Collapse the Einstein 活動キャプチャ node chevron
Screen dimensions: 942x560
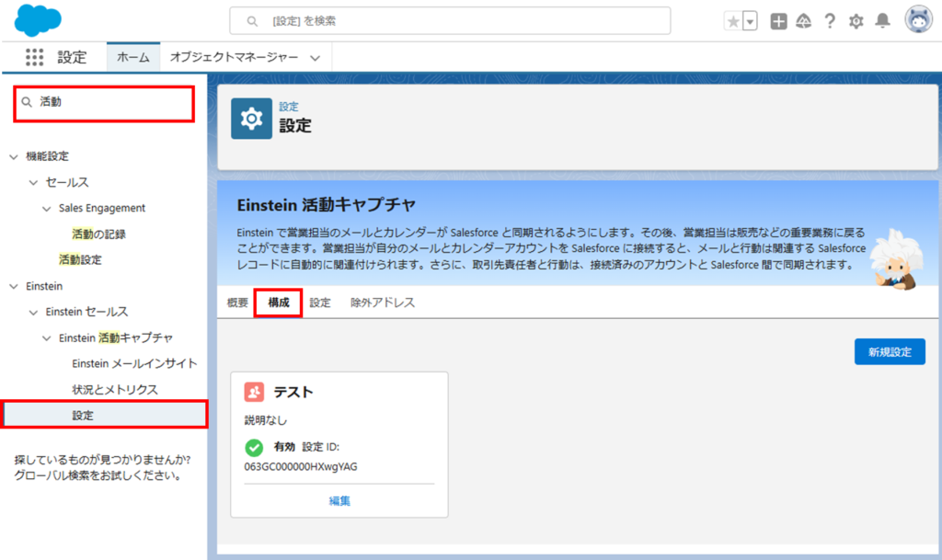(x=47, y=338)
